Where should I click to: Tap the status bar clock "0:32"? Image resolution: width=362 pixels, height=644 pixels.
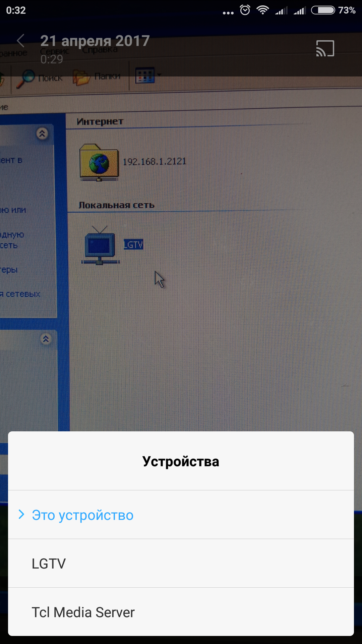pos(16,10)
